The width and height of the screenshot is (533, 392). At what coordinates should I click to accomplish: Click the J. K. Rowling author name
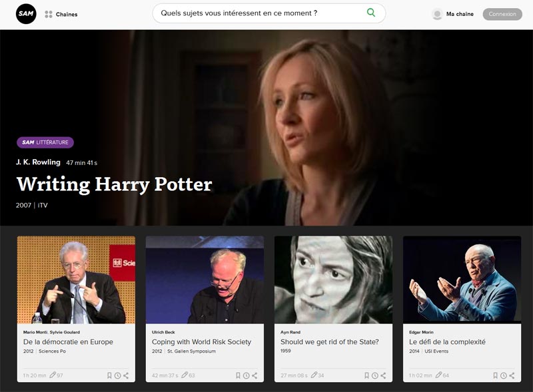38,162
